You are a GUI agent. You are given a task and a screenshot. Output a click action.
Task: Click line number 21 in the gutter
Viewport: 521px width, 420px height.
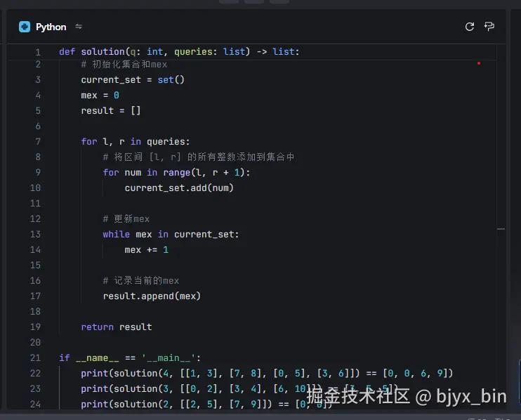tap(35, 358)
